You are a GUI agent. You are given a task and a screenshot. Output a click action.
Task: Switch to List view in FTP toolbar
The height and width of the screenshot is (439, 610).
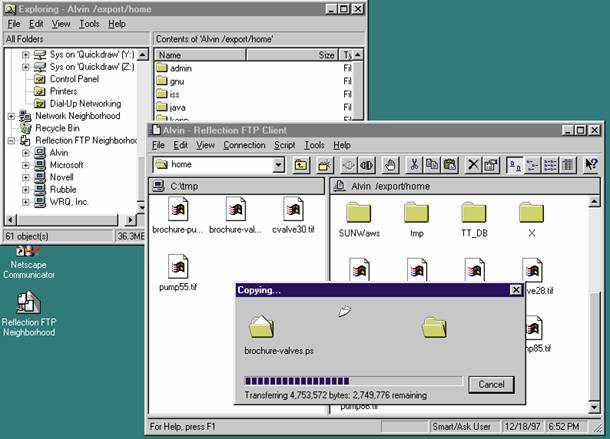[x=550, y=165]
